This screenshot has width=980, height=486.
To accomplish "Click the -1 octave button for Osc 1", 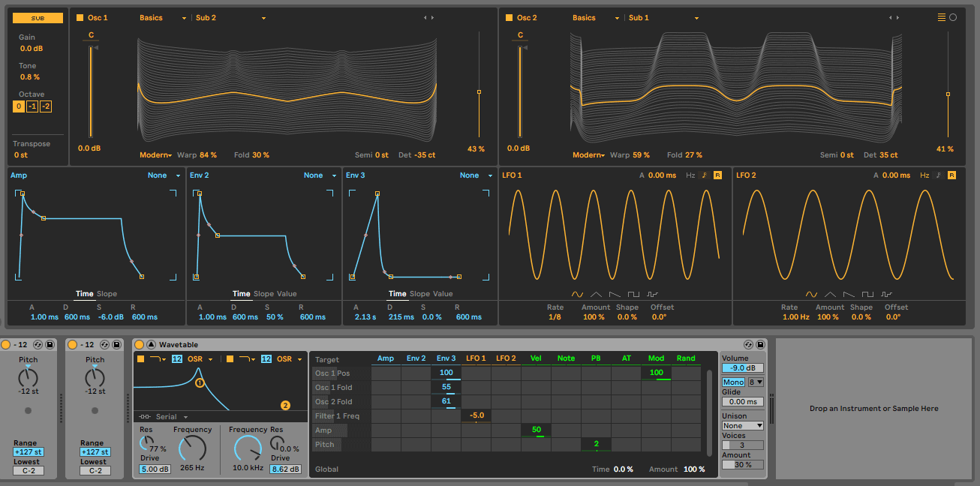I will (x=32, y=106).
